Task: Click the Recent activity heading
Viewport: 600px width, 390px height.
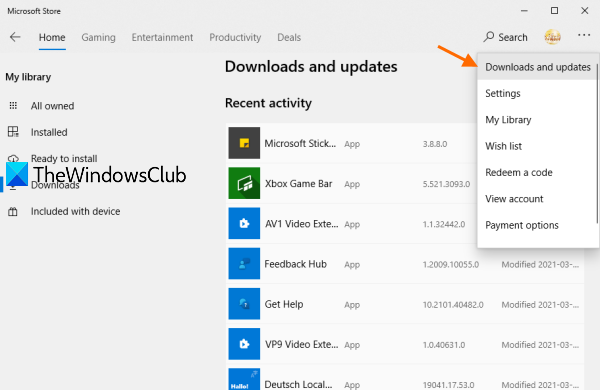Action: click(268, 103)
